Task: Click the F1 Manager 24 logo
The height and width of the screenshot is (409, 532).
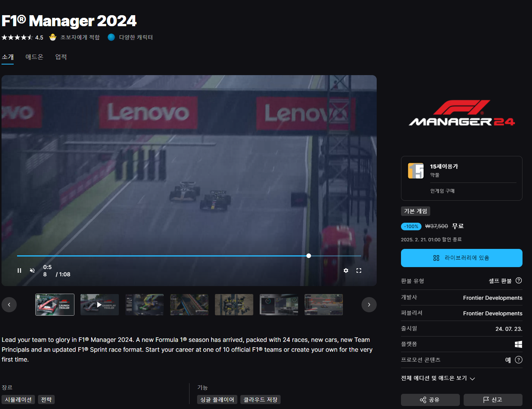Action: 462,113
